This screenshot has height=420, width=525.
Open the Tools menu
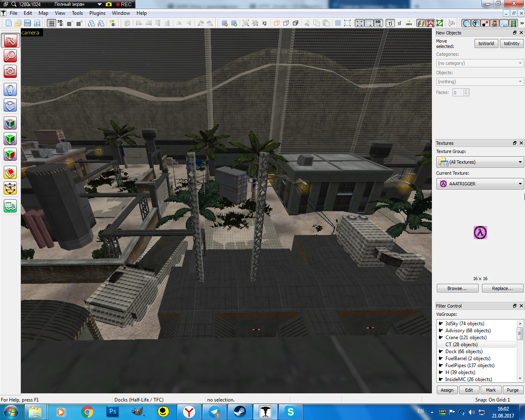(78, 13)
